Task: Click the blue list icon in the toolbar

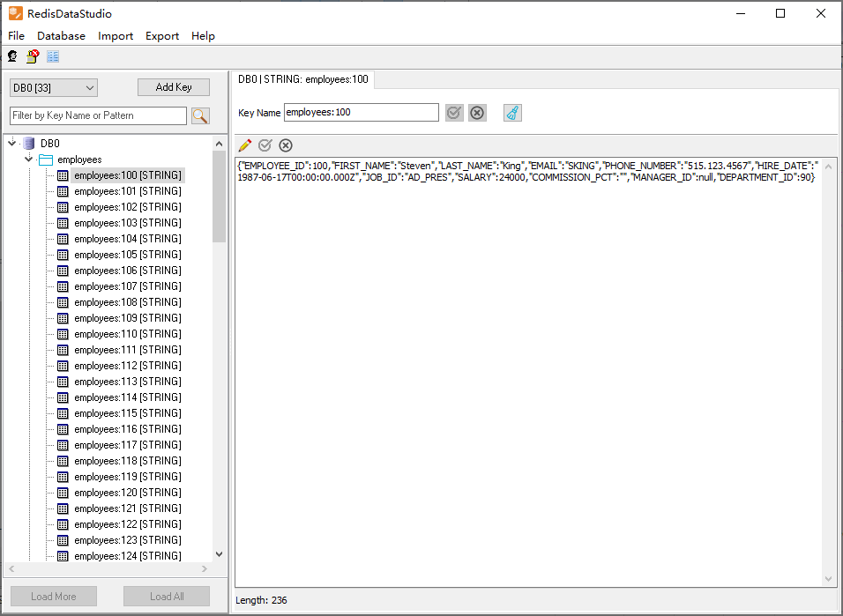Action: click(x=53, y=56)
